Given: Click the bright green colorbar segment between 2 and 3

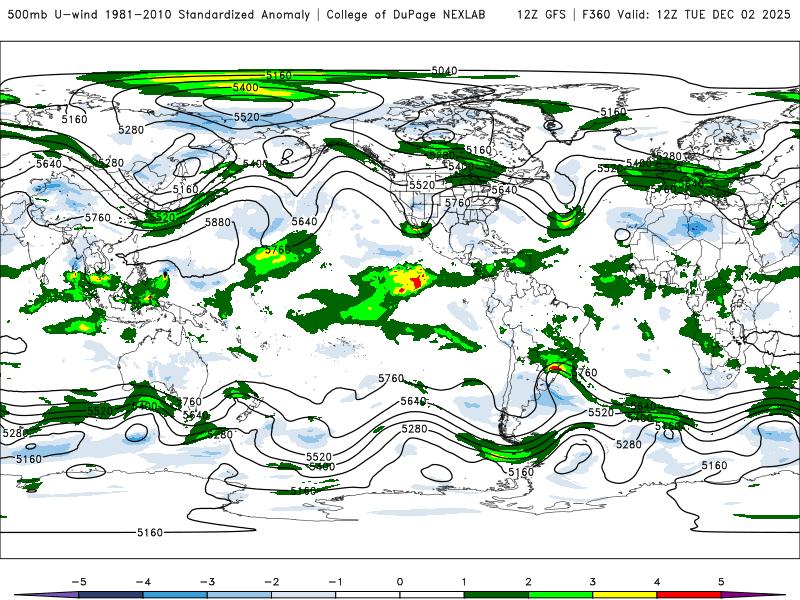Looking at the screenshot, I should tap(560, 595).
